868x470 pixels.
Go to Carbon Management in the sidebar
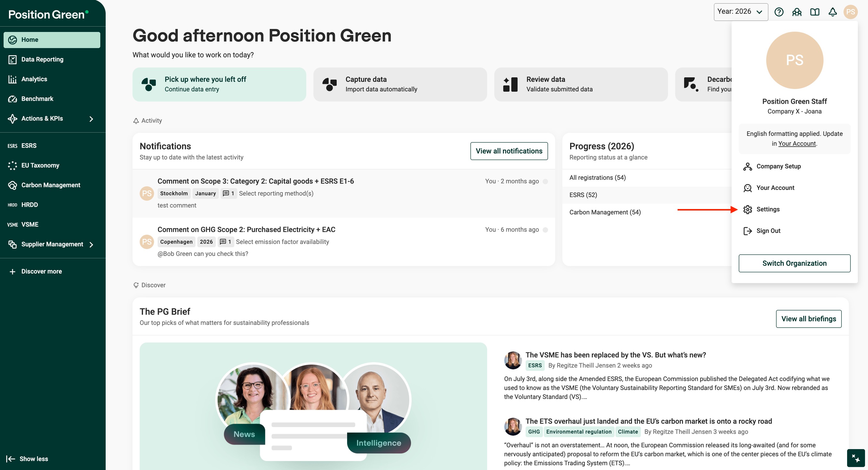point(52,185)
